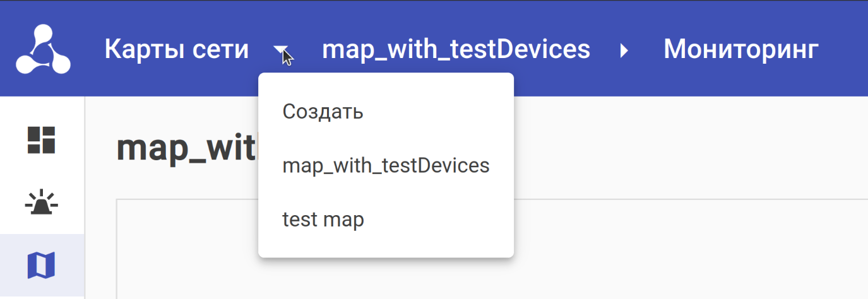The height and width of the screenshot is (299, 868).
Task: Choose Создать from the dropdown menu
Action: click(323, 112)
